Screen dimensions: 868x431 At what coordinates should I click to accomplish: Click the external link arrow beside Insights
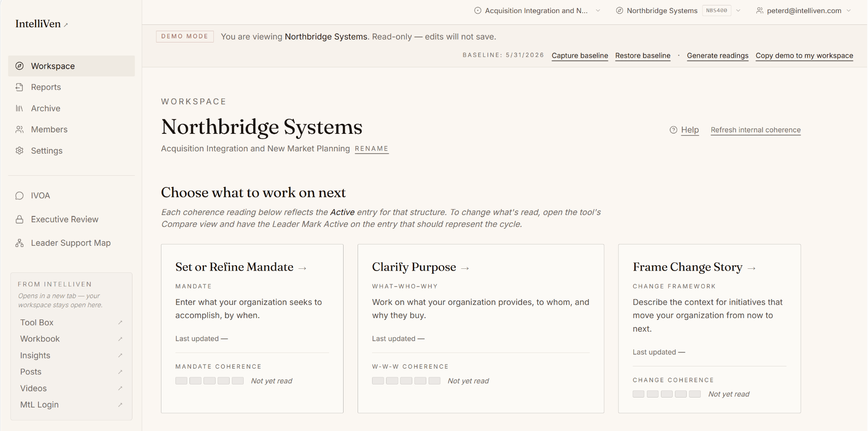[x=120, y=356]
